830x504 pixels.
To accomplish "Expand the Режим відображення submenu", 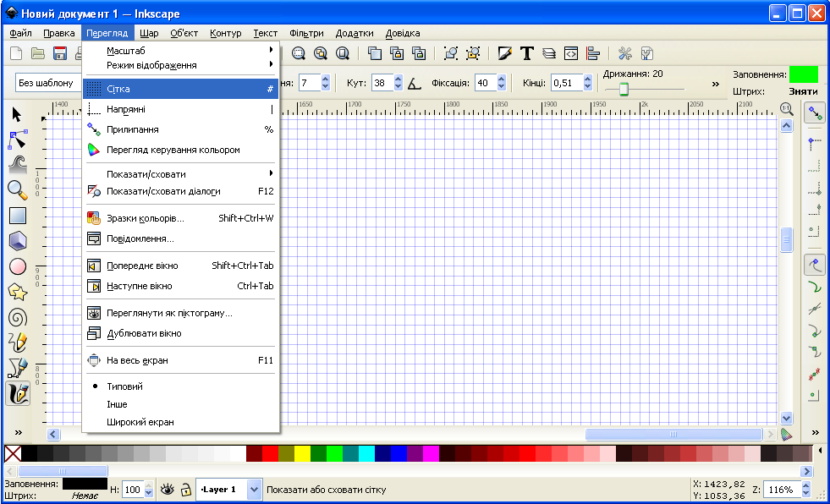I will click(x=180, y=65).
